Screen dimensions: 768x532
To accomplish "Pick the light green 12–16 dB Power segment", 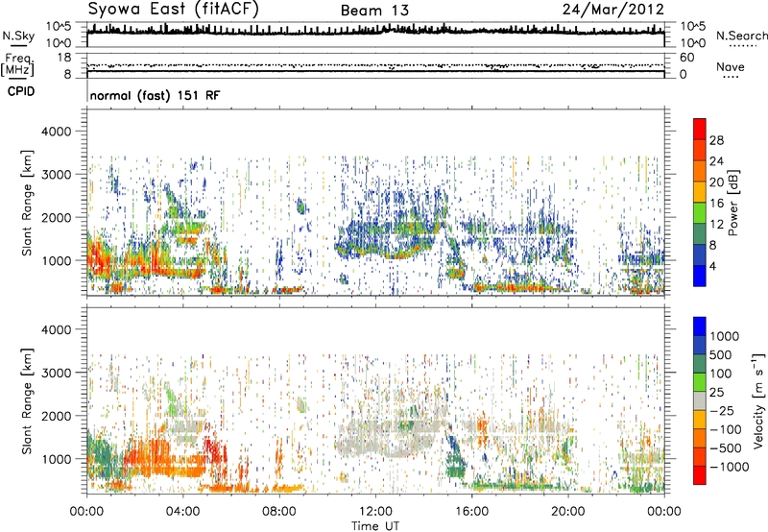I will (x=700, y=213).
